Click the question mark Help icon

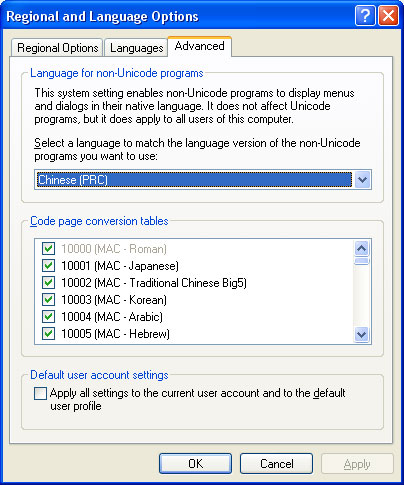pyautogui.click(x=365, y=15)
